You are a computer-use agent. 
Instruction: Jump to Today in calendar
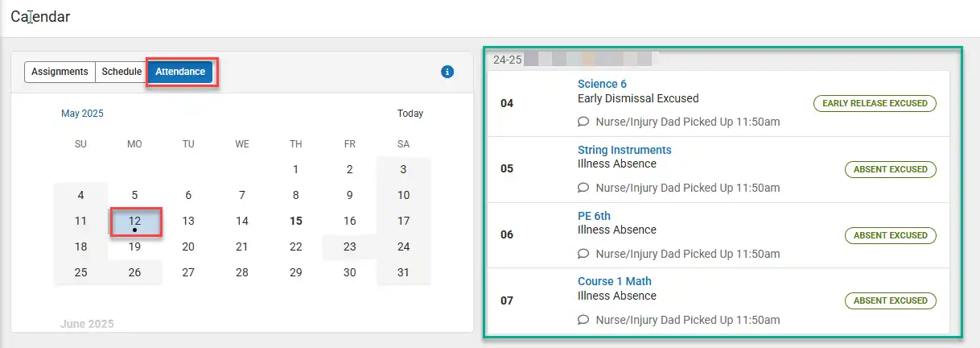click(x=410, y=114)
